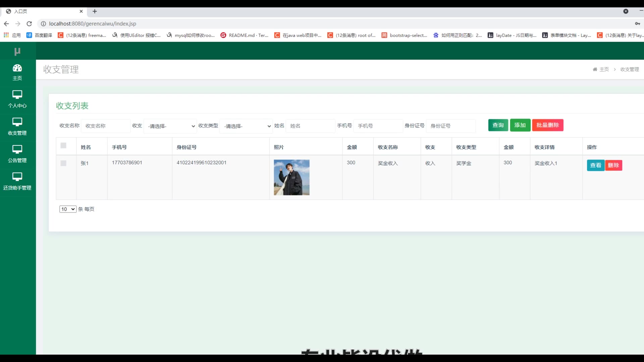
Task: Open 还贷助手管理 monitor icon in sidebar
Action: pyautogui.click(x=17, y=177)
